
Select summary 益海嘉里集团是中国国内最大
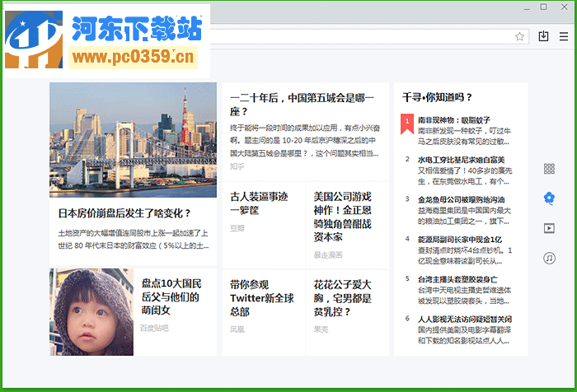(464, 216)
